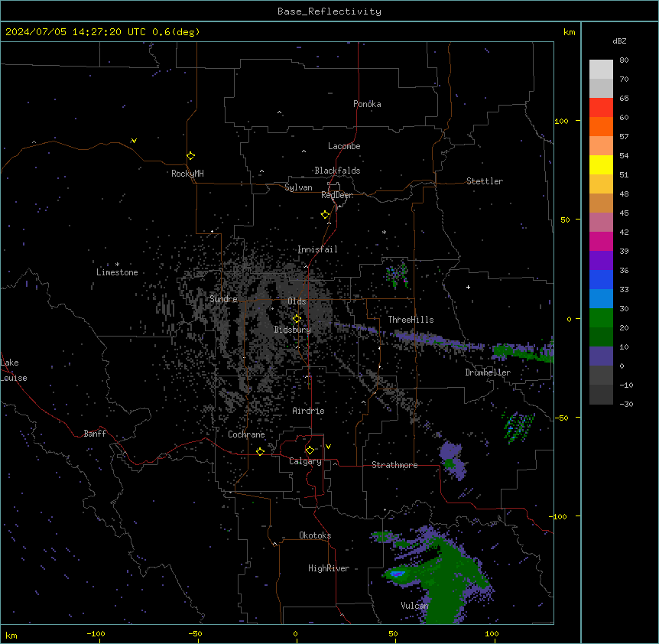659x644 pixels.
Task: Click the Drumheller town label
Action: [x=488, y=372]
